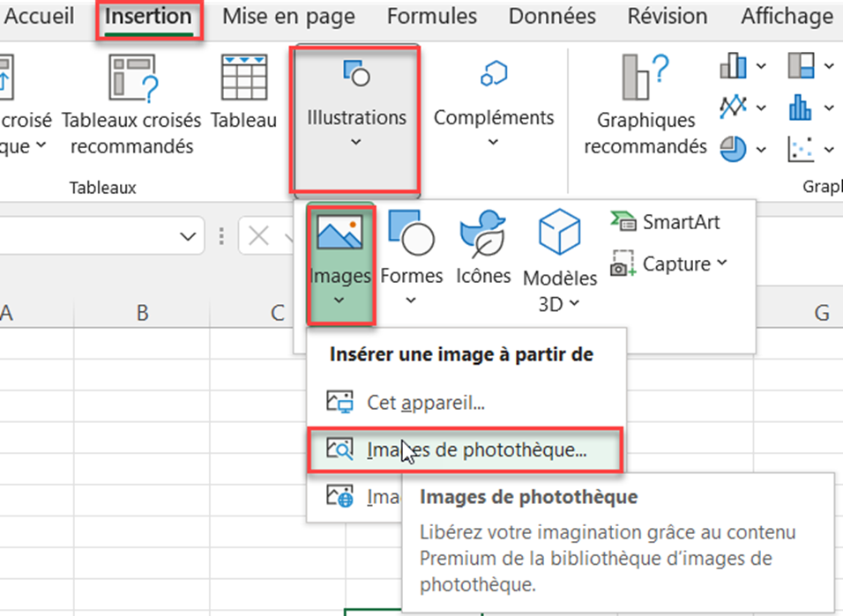
Task: Select column C header
Action: 251,312
